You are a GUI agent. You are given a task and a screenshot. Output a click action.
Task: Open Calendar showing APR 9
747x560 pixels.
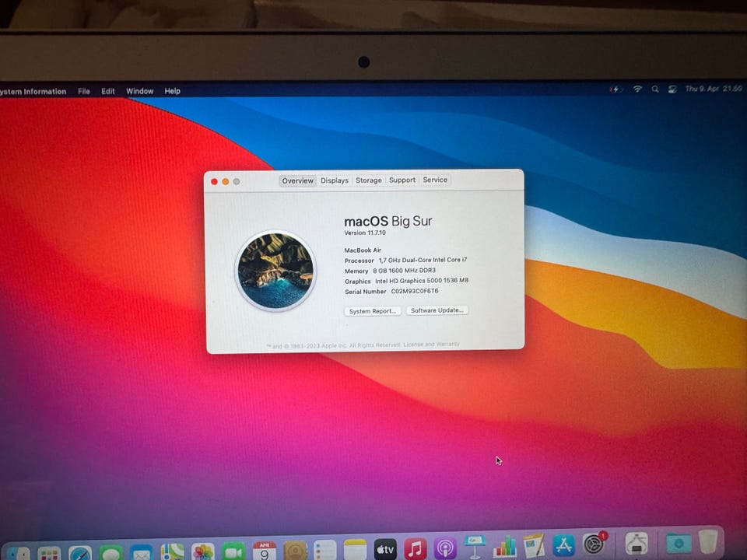tap(265, 551)
